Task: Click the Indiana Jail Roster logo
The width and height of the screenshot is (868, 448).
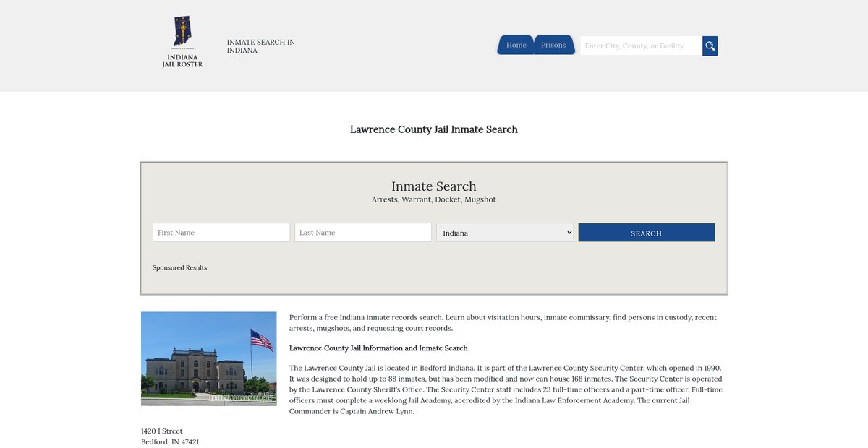Action: (x=182, y=43)
